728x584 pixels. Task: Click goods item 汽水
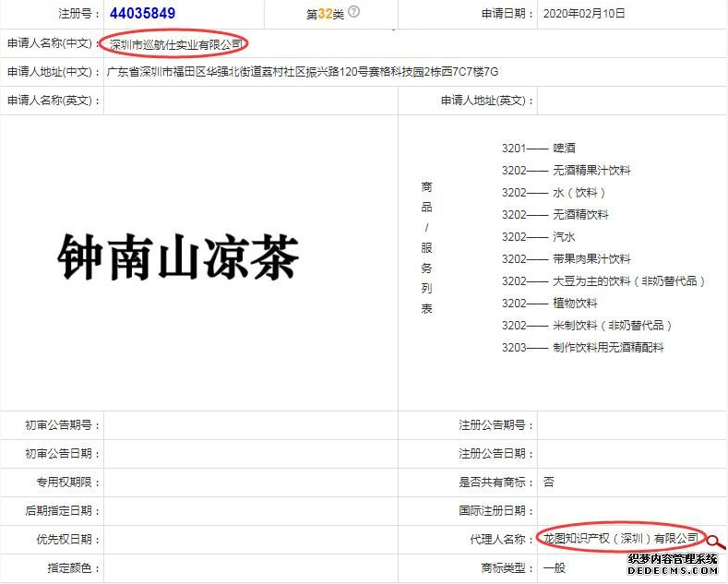click(564, 237)
